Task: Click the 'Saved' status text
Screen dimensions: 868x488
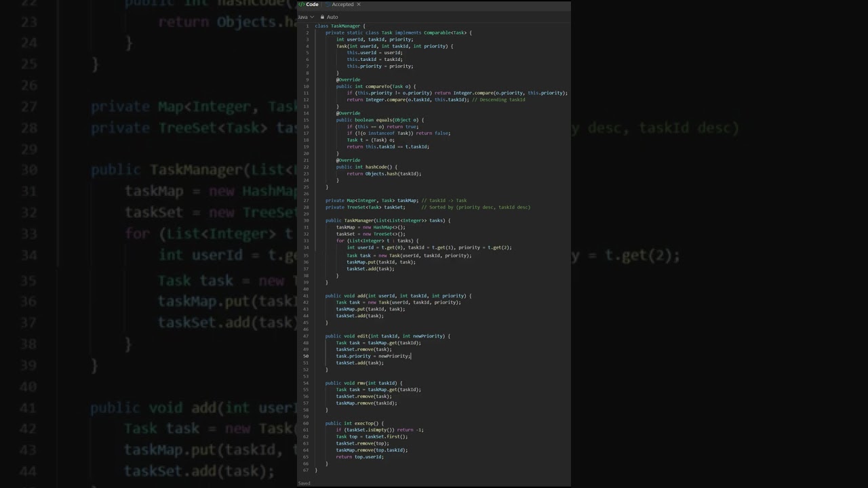Action: (304, 483)
